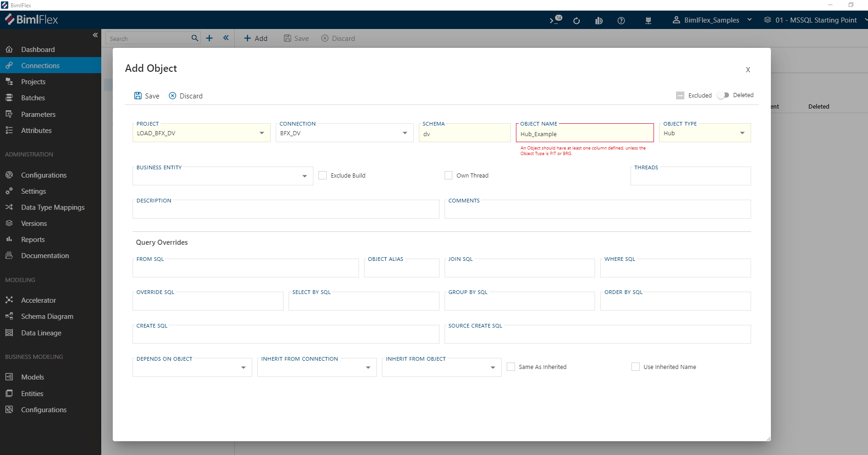
Task: Open the Batches section
Action: 33,98
